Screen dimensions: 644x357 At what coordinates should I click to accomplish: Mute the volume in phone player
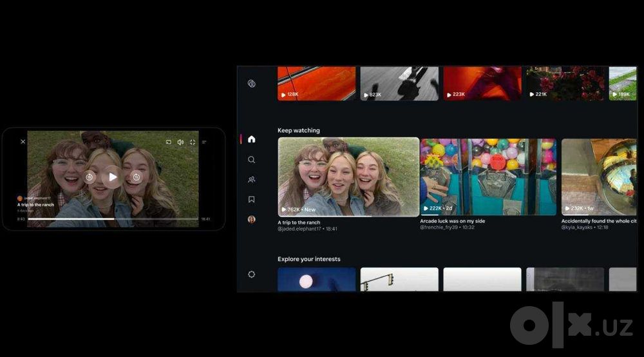coord(180,142)
